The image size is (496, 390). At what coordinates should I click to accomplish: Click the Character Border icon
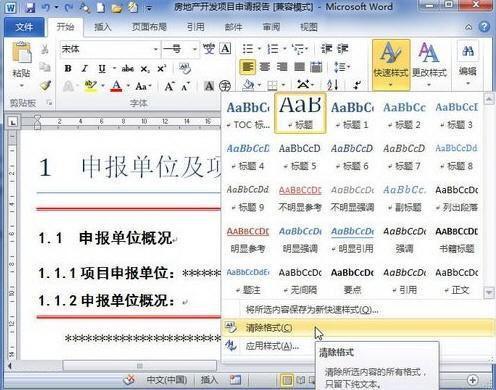(225, 49)
